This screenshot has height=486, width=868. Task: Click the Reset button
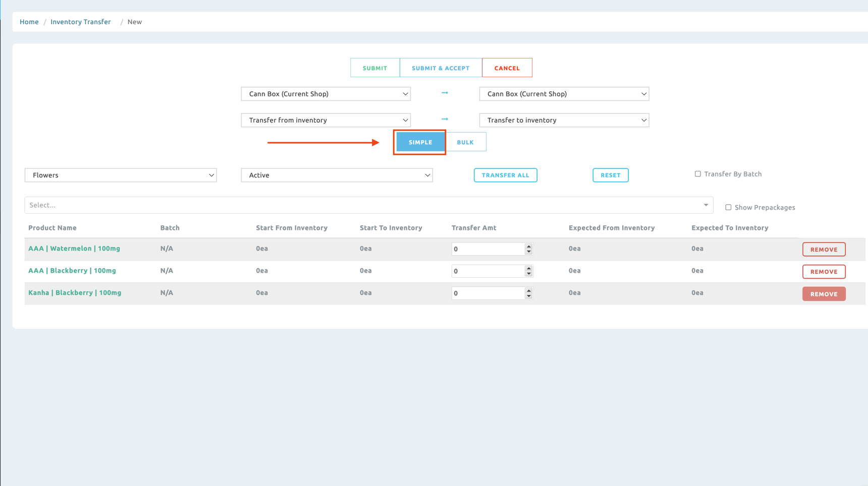pyautogui.click(x=610, y=175)
